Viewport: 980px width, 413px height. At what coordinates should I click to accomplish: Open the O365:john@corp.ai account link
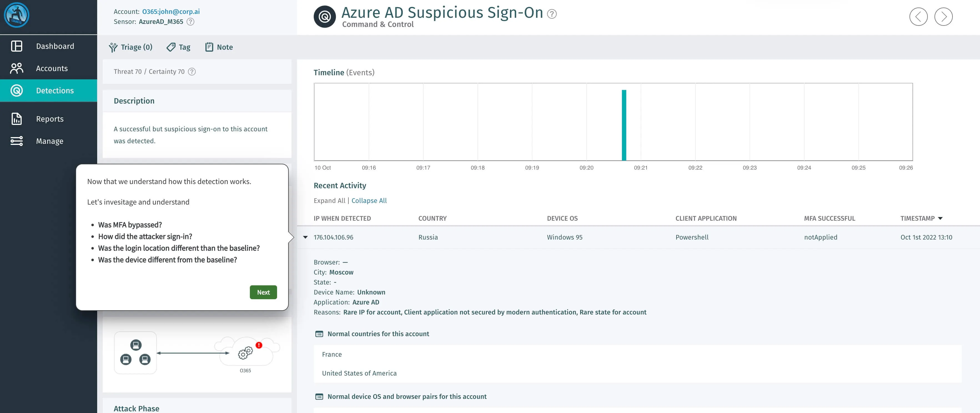coord(171,11)
